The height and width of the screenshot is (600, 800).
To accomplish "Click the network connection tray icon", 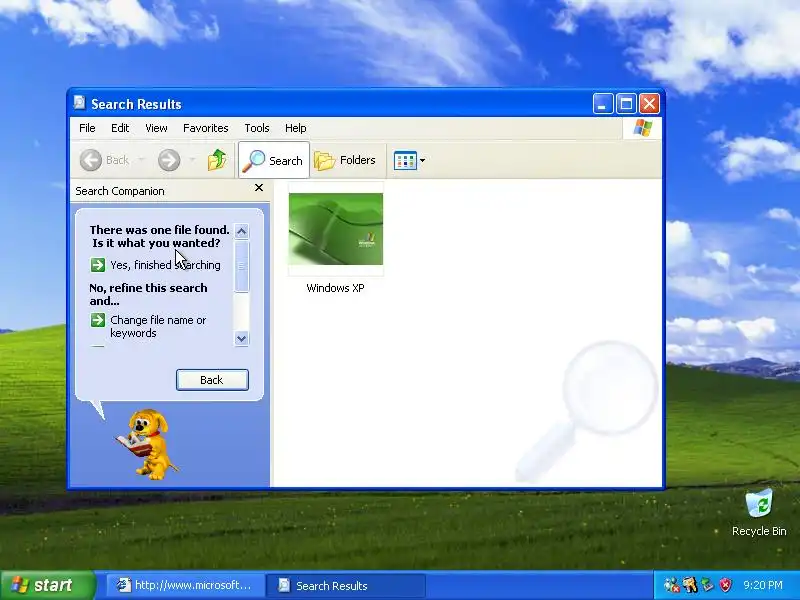I will [671, 585].
